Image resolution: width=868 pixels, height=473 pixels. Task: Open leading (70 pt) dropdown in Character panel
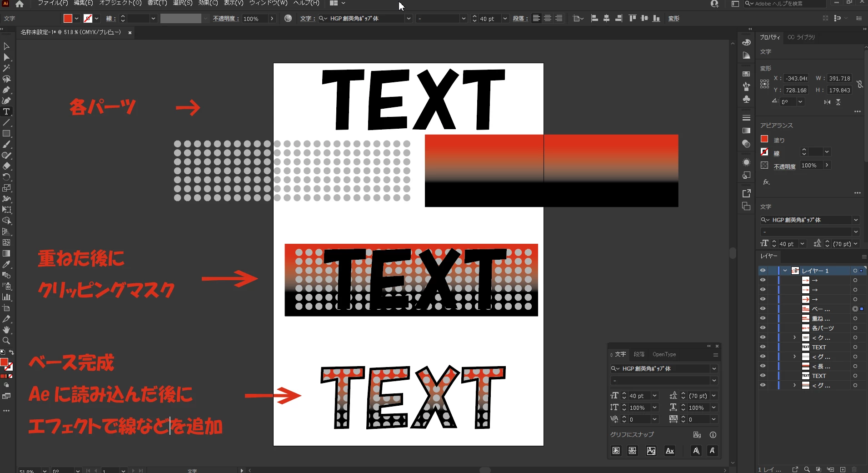[x=714, y=396]
